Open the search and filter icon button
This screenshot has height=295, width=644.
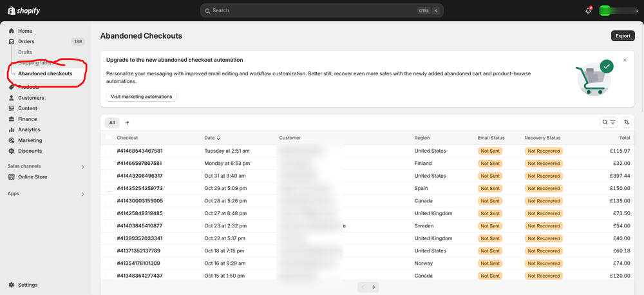tap(609, 122)
